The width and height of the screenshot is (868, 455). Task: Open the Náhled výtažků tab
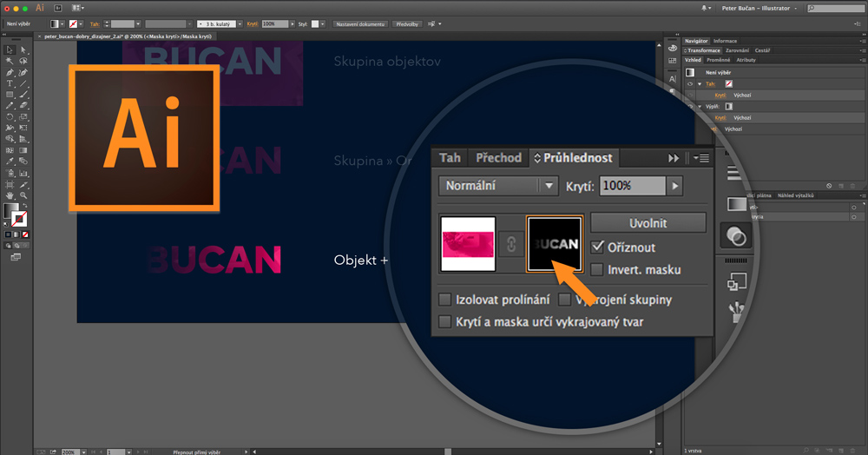click(x=795, y=195)
